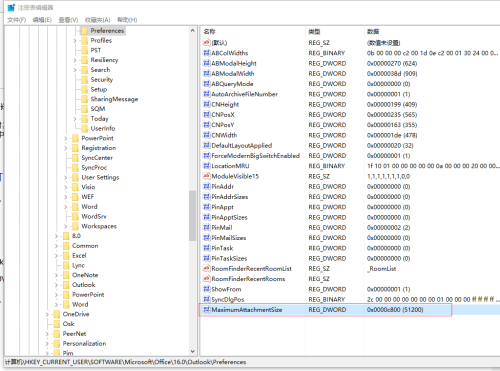500x371 pixels.
Task: Select the Registration tree item
Action: click(99, 148)
